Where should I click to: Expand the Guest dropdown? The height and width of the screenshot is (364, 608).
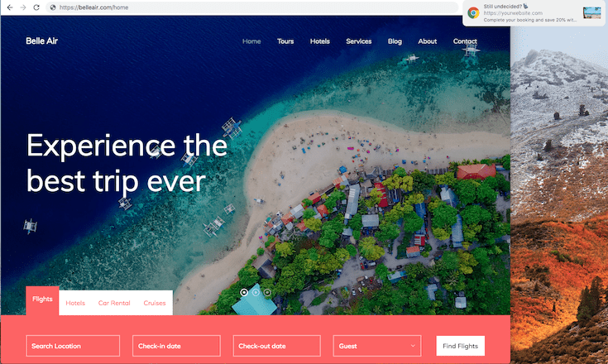point(377,346)
